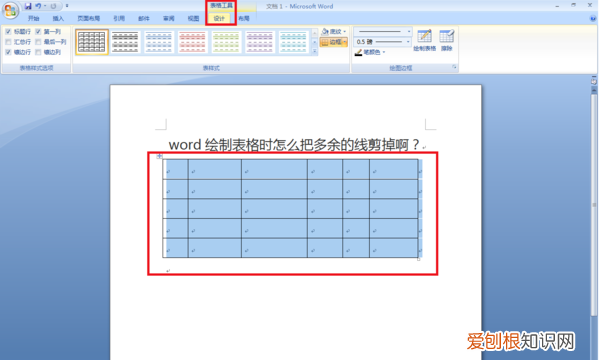Save the document from quick access toolbar
The height and width of the screenshot is (360, 600).
click(x=28, y=6)
